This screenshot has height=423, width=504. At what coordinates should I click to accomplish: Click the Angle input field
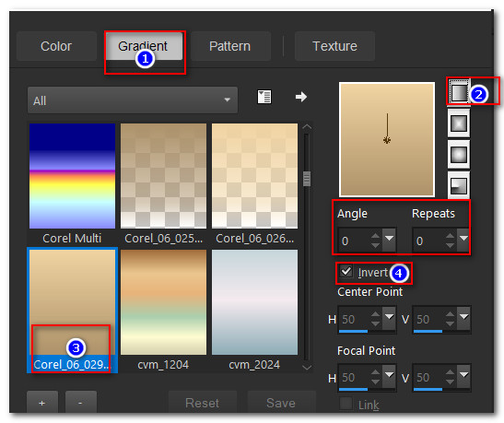(354, 241)
